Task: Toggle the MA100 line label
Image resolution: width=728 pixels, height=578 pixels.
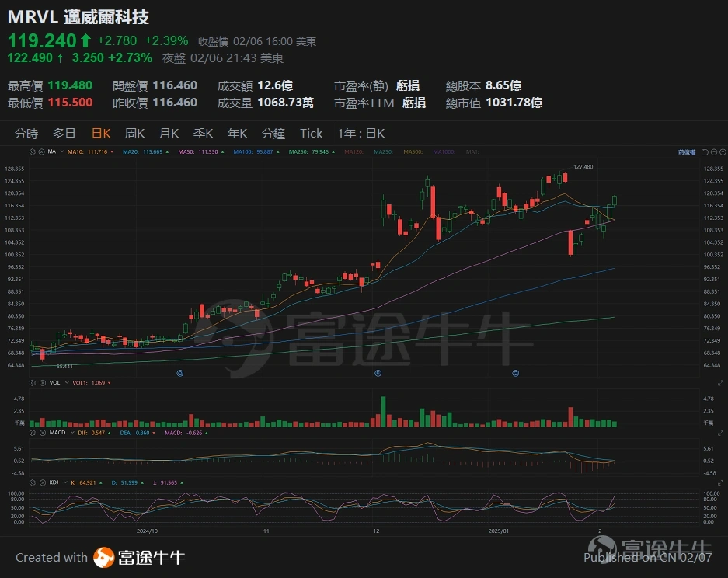Action: 256,151
